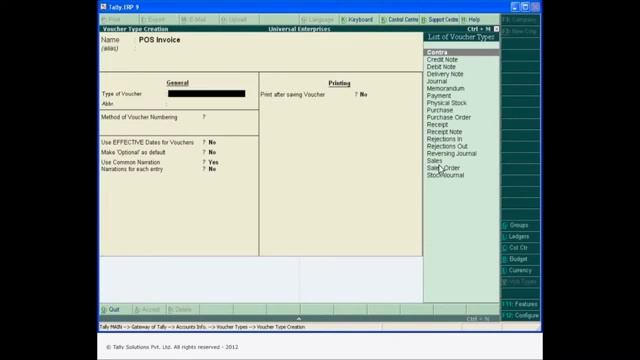Click the Language toolbar option

point(318,20)
